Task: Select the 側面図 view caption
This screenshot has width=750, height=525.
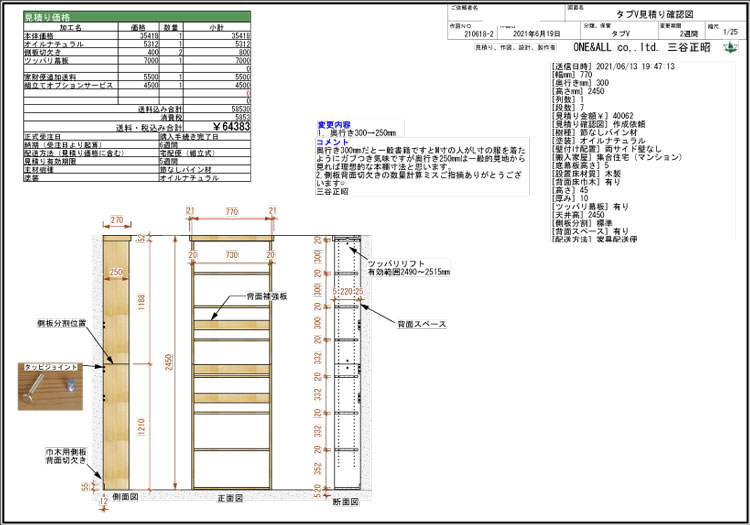Action: tap(125, 497)
